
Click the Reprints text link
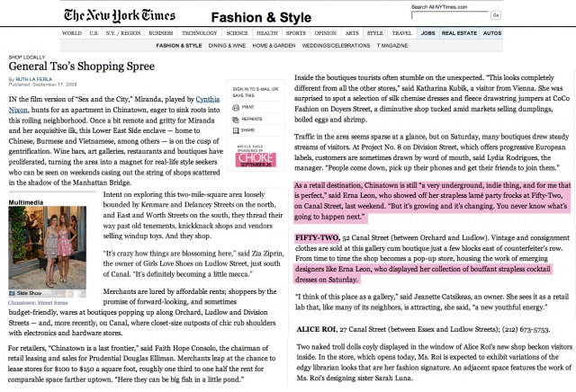click(252, 119)
